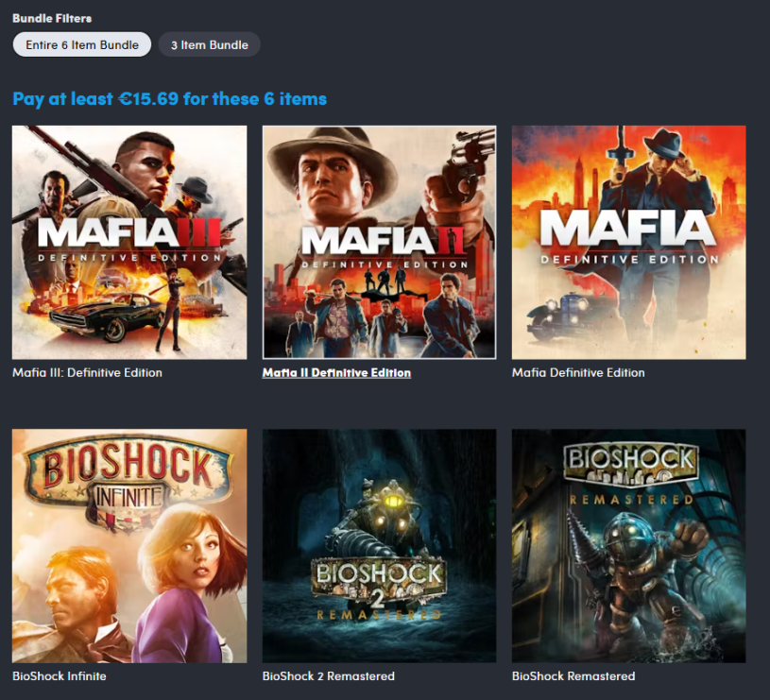
Task: Open the Mafia II Definitive Edition cover art
Action: pyautogui.click(x=378, y=241)
